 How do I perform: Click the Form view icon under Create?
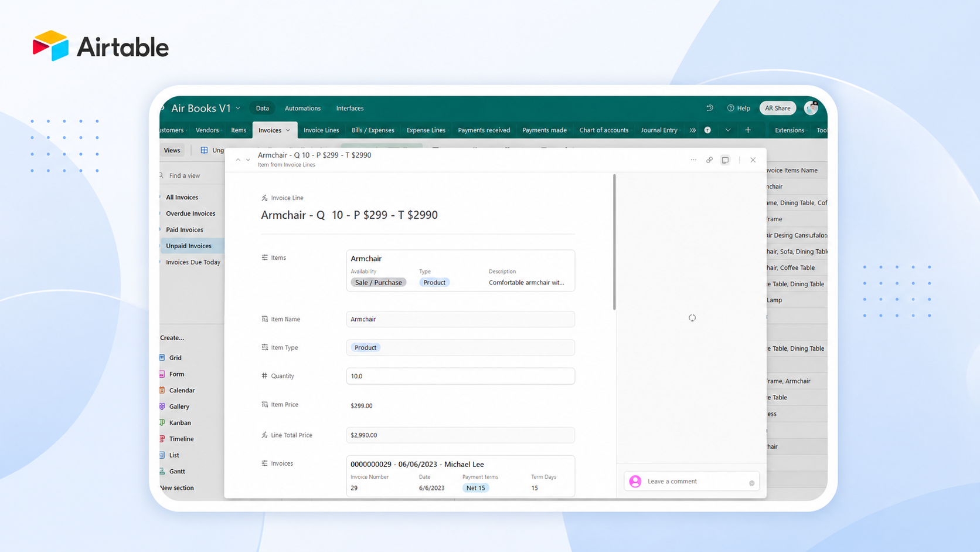(162, 374)
